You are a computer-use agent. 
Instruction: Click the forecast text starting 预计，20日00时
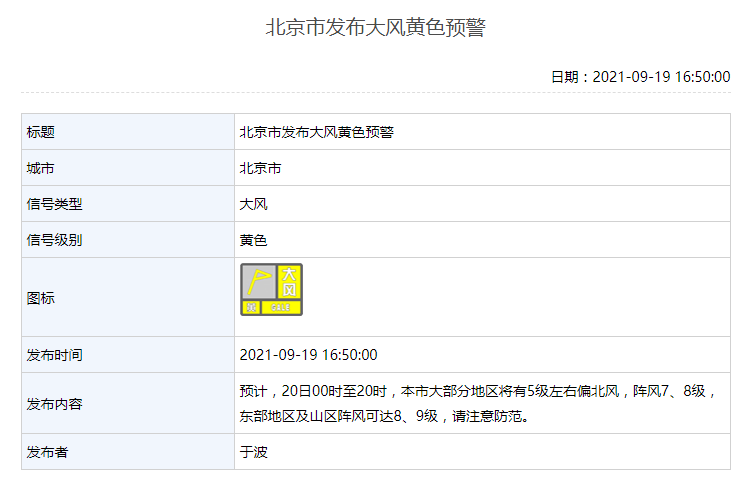tap(478, 391)
